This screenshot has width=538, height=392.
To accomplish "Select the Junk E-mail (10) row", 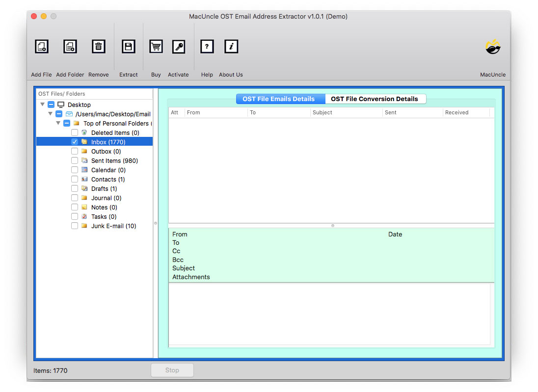I will (95, 226).
